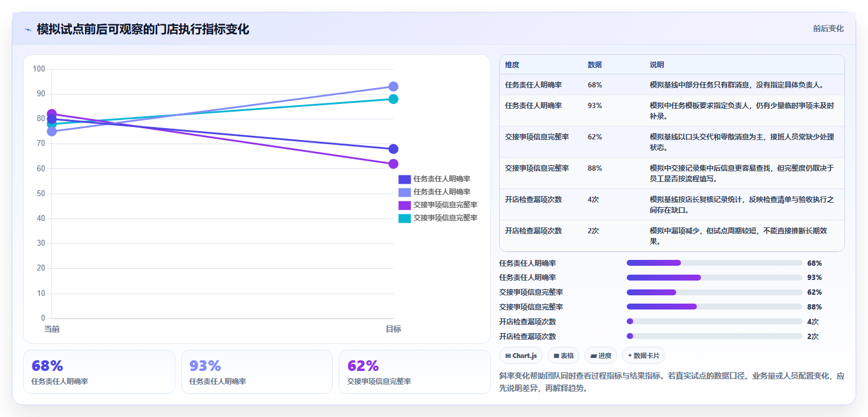Toggle the purple legend swatch

point(404,205)
